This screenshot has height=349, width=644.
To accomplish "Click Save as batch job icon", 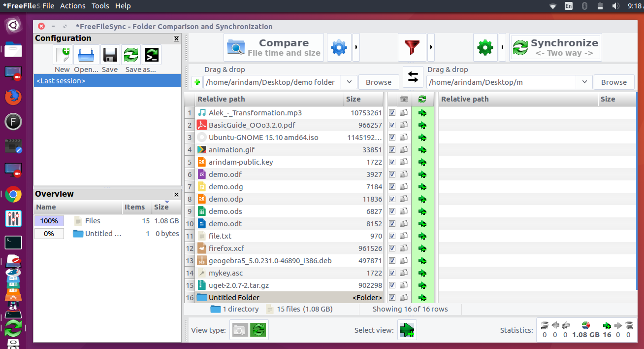I will coord(152,55).
